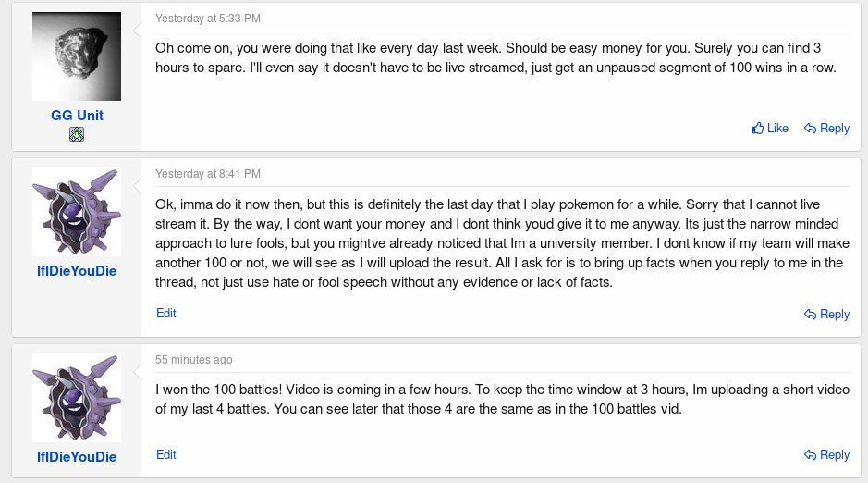Open the 'Yesterday at 5:33 PM' timestamp permalink
This screenshot has height=483, width=868.
(x=208, y=19)
